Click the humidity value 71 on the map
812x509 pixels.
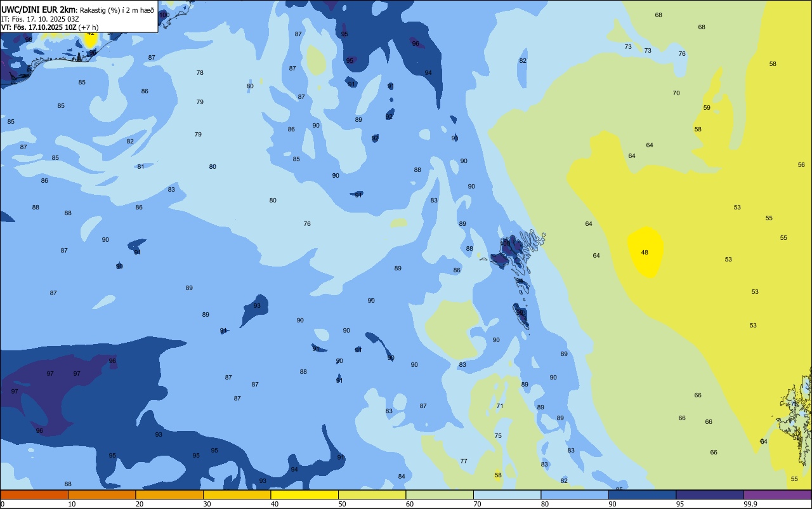500,406
